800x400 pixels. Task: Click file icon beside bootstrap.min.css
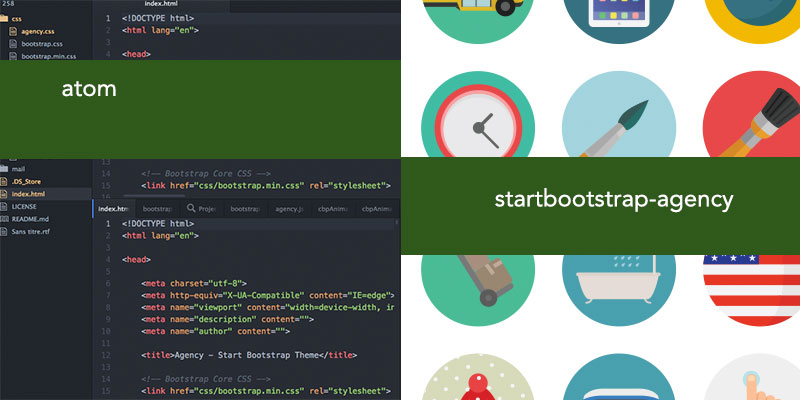coord(13,56)
